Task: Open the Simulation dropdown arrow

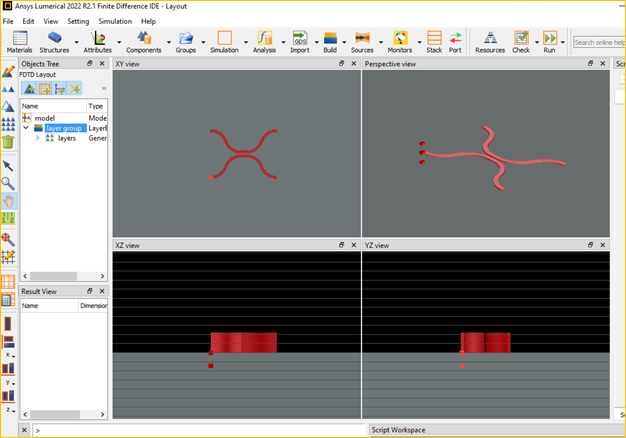Action: [246, 42]
